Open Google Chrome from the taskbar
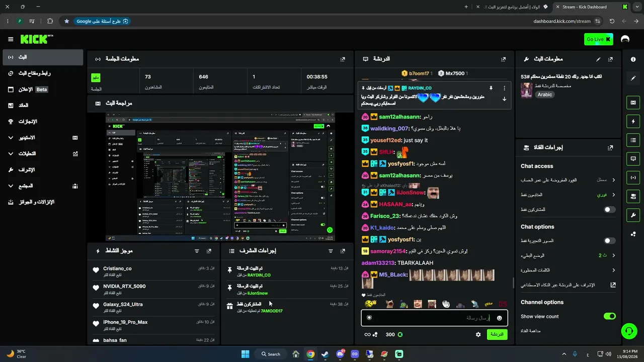Screen dimensions: 644x362 (x=310, y=354)
